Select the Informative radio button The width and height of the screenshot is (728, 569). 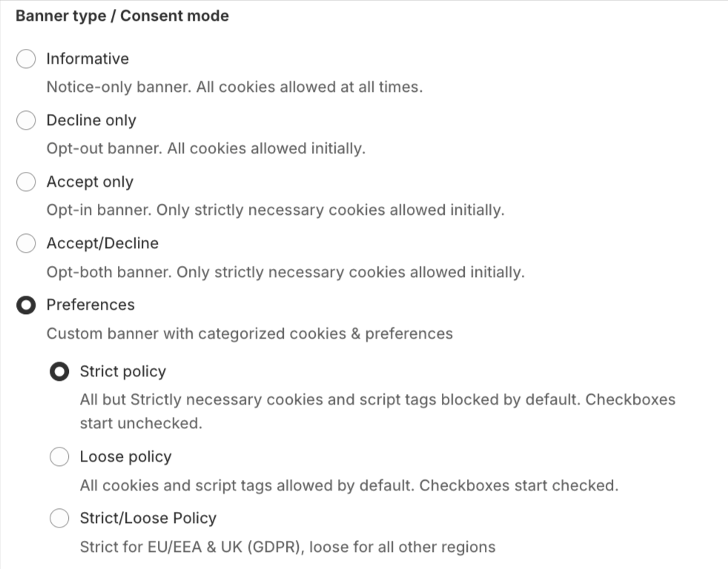click(x=26, y=59)
